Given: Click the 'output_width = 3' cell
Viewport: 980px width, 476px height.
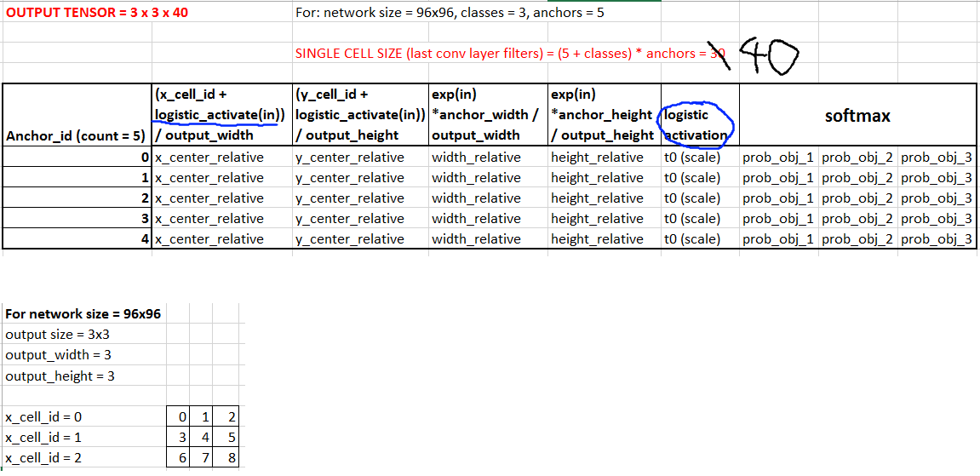Looking at the screenshot, I should point(84,355).
